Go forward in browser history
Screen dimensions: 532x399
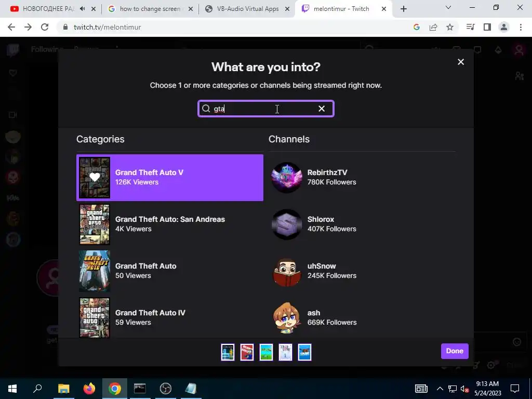click(28, 27)
